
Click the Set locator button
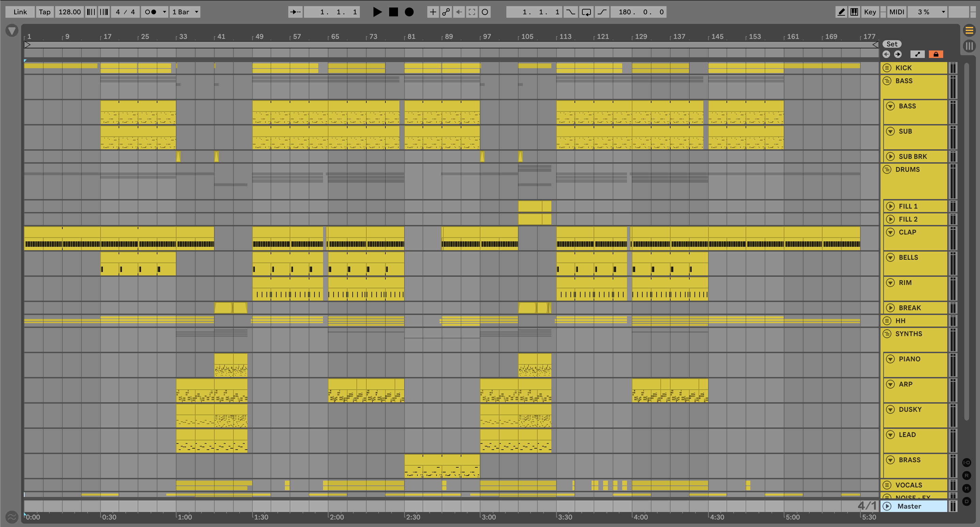[891, 44]
